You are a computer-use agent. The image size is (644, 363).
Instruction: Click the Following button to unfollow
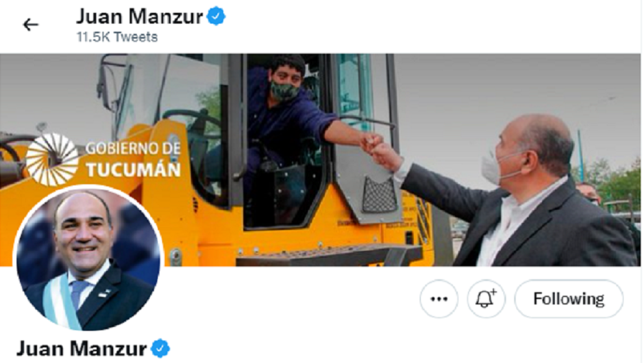pos(569,299)
